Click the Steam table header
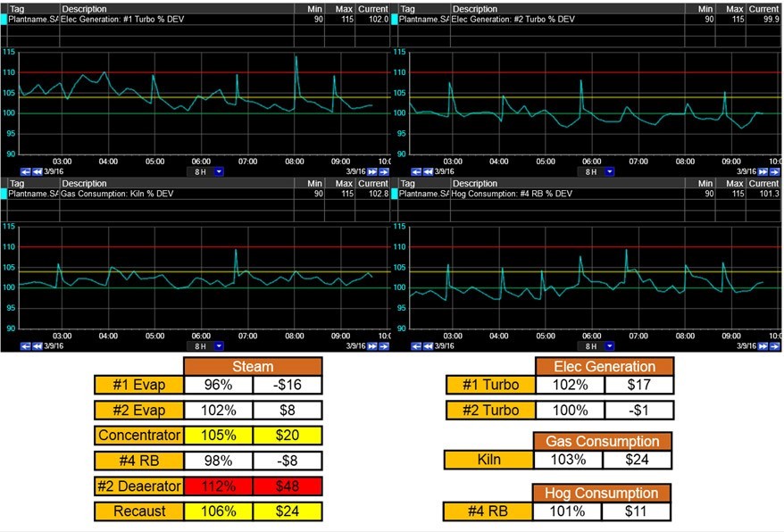Screen dimensions: 784x532 [252, 366]
